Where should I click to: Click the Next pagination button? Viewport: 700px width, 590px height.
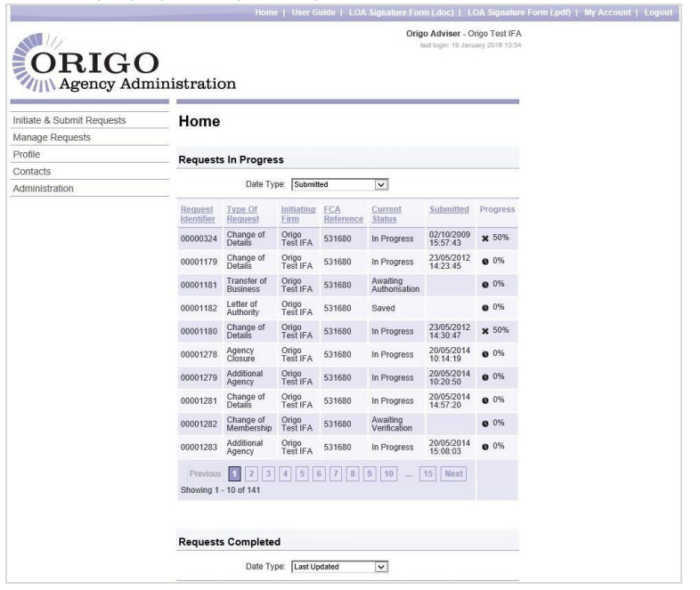pyautogui.click(x=453, y=473)
